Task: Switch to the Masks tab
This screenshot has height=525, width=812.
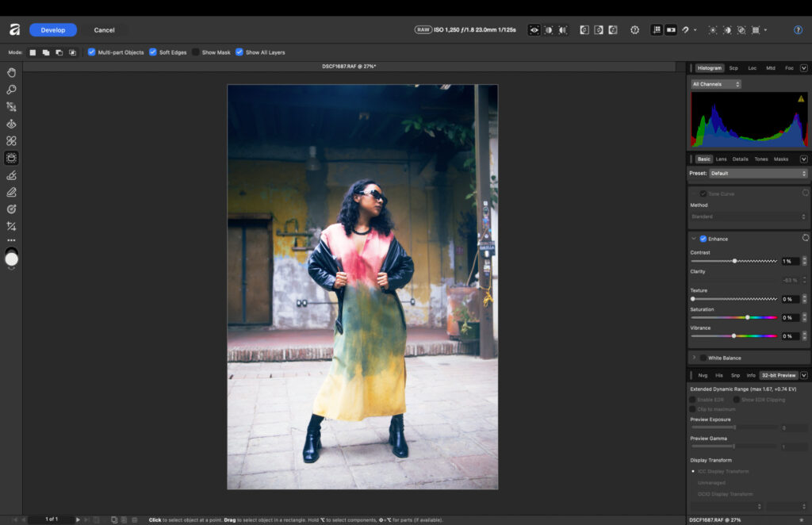Action: point(781,159)
